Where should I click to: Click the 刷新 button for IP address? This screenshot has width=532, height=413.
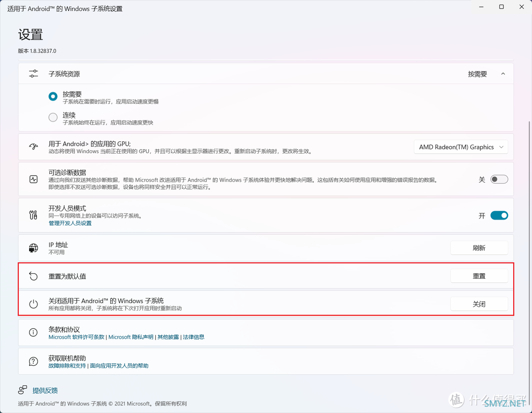[479, 248]
